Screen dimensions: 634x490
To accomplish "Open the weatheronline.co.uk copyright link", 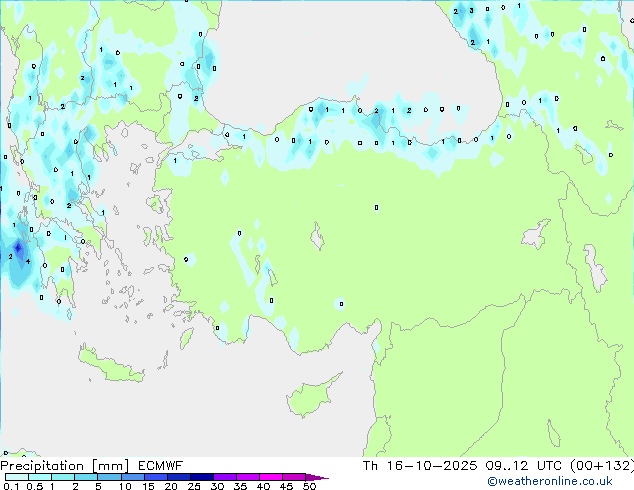I will [550, 481].
